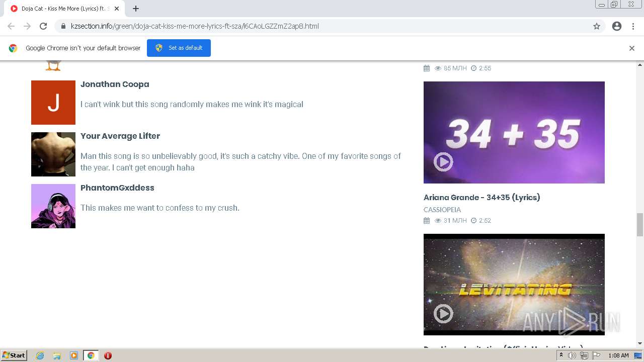Open Your Average Lifter's avatar image
Image resolution: width=644 pixels, height=362 pixels.
pos(53,154)
